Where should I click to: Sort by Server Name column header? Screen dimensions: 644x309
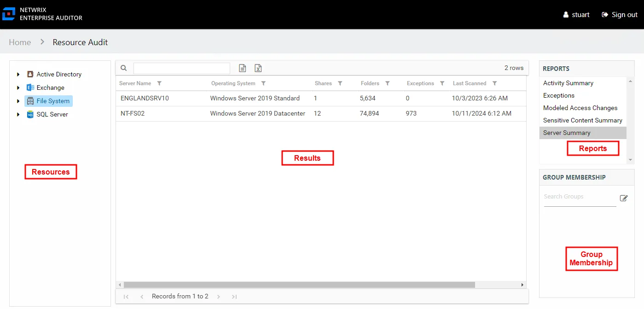(135, 83)
